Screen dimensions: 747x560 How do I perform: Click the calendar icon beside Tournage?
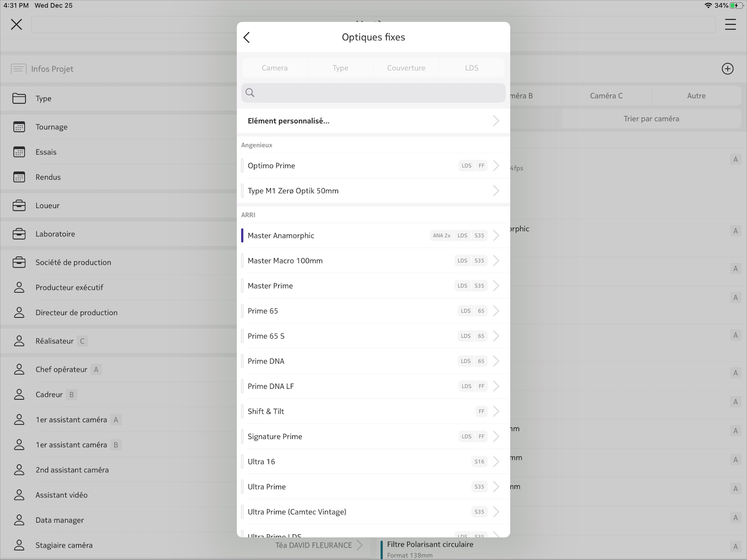pyautogui.click(x=19, y=127)
